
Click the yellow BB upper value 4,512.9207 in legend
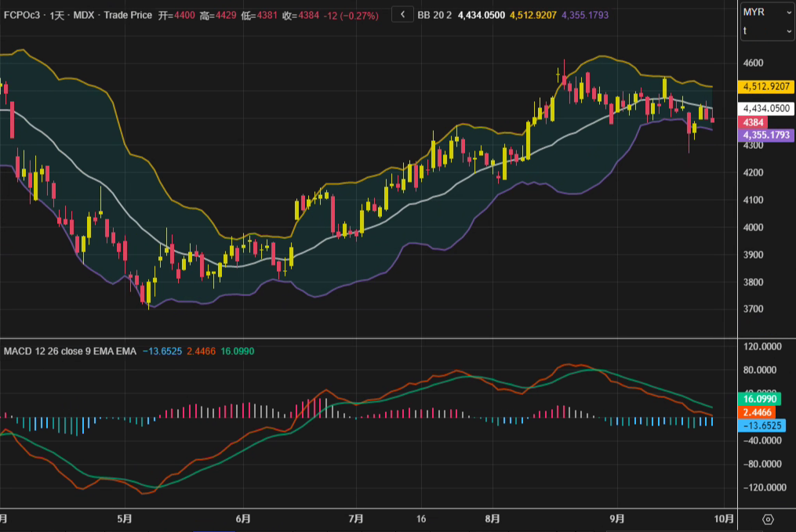[533, 15]
